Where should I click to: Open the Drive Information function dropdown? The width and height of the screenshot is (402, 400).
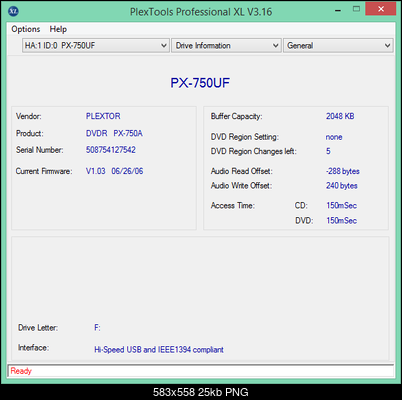tap(226, 45)
